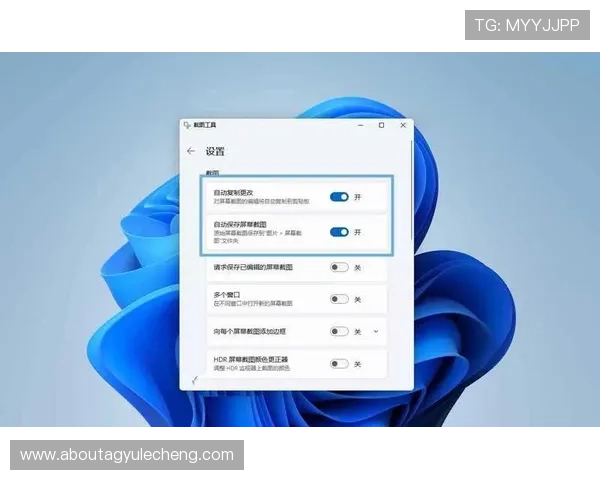Click the Snipping Tool app icon in title bar
The width and height of the screenshot is (600, 480).
[187, 125]
